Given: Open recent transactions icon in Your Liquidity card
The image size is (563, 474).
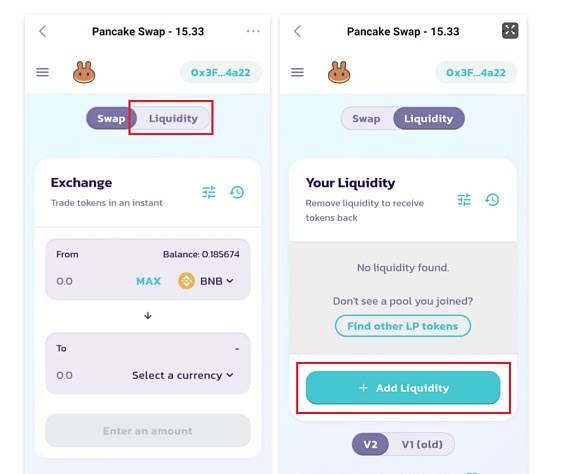Looking at the screenshot, I should [492, 200].
